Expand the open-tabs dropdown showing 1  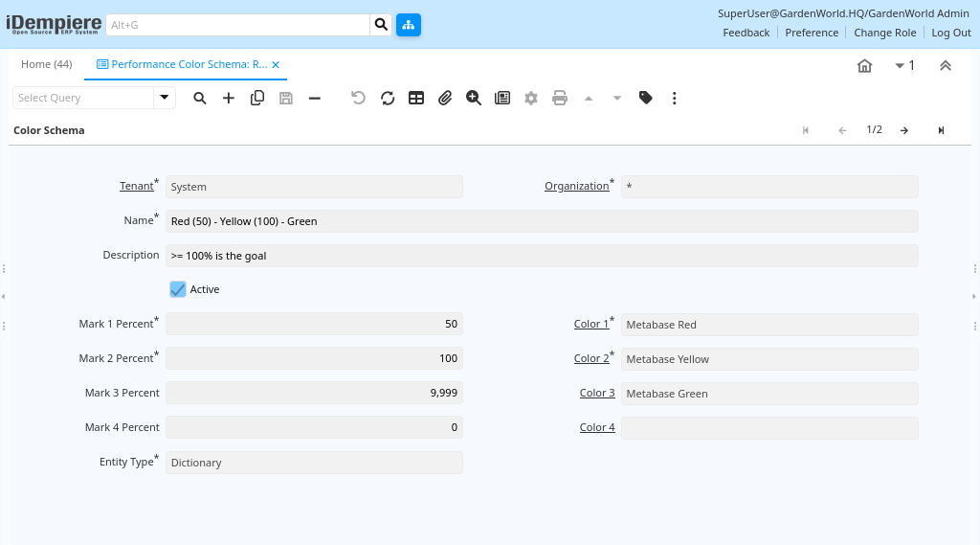pos(904,66)
